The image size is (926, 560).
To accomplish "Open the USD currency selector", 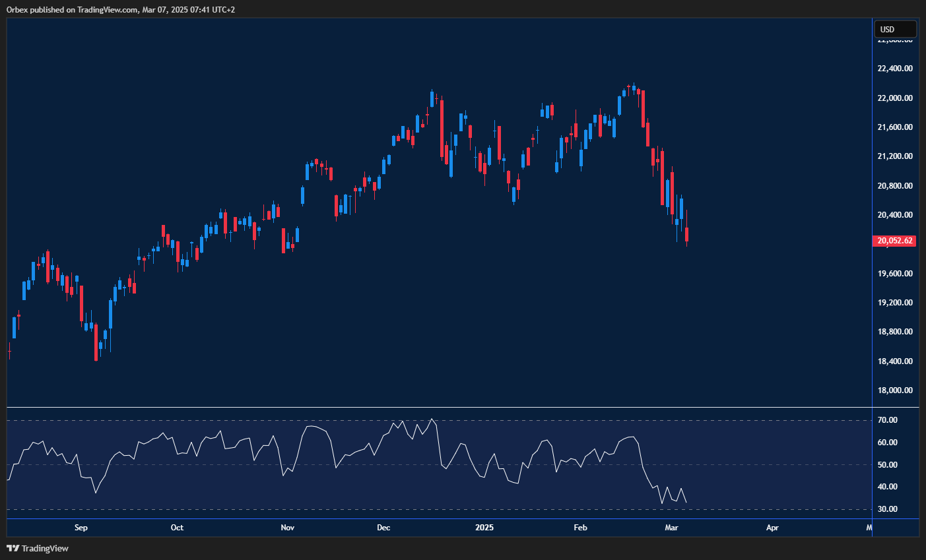I will 895,29.
